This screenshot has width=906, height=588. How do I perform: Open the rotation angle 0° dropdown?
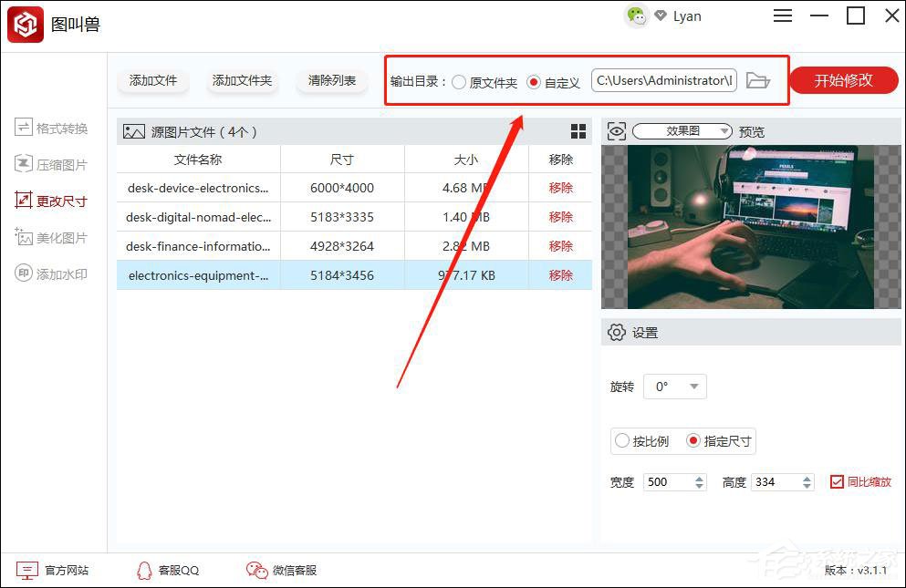[675, 386]
